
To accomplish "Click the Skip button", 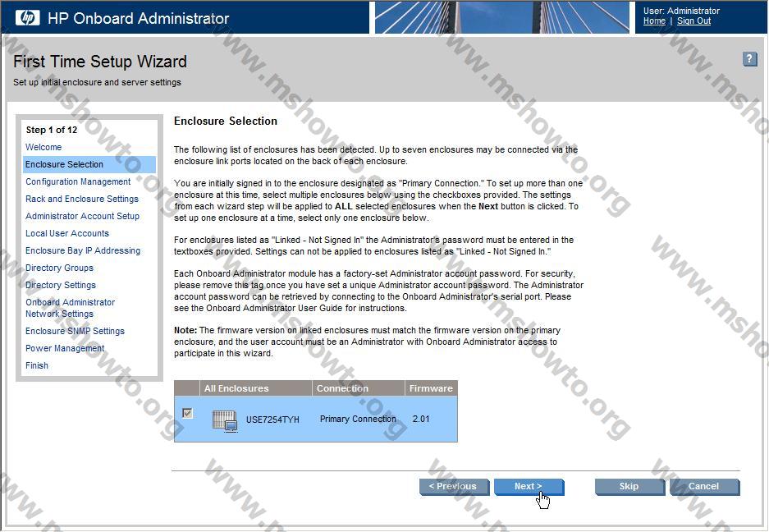I will (629, 486).
